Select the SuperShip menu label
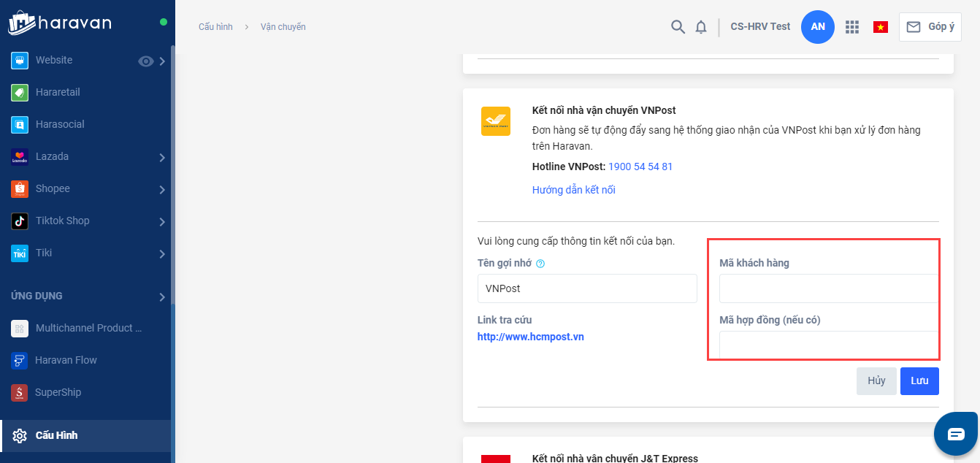Screen dimensions: 980x463 58,392
